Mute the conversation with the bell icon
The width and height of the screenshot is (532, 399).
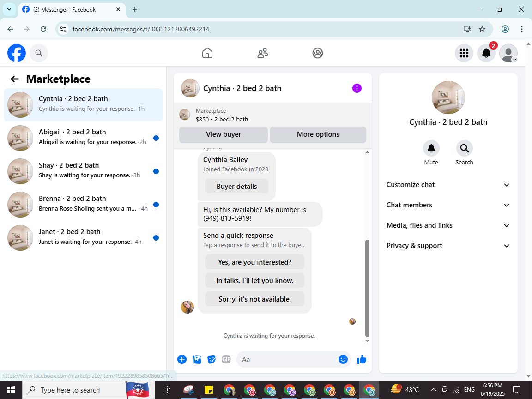431,148
